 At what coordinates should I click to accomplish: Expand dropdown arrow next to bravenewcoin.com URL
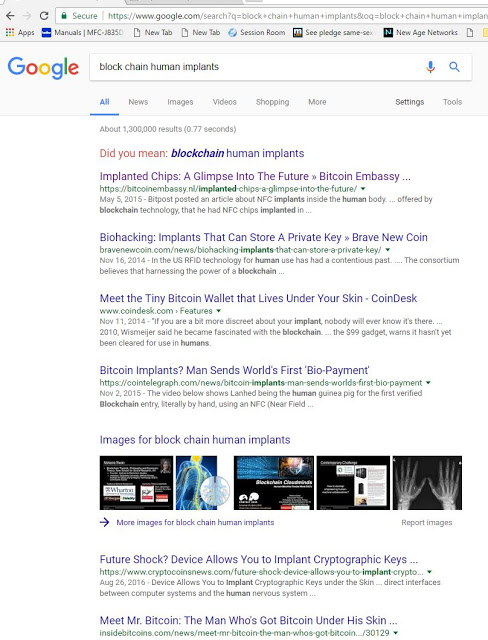pos(388,249)
